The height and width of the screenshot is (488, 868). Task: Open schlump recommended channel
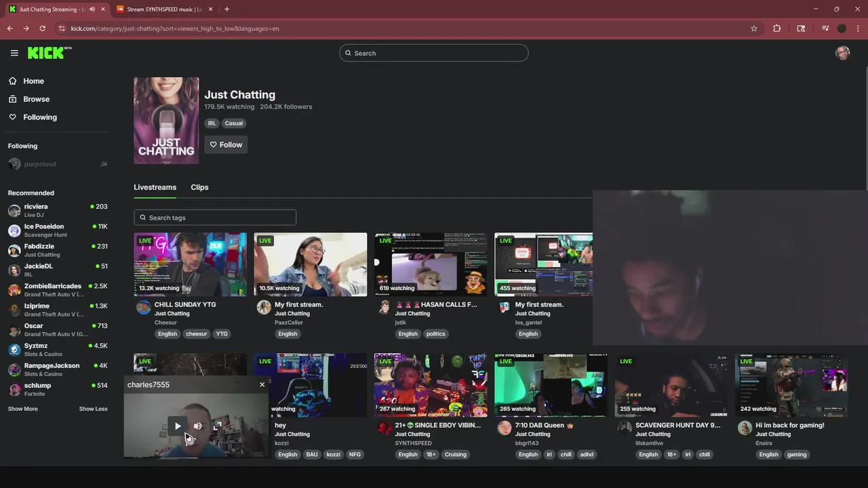coord(58,389)
